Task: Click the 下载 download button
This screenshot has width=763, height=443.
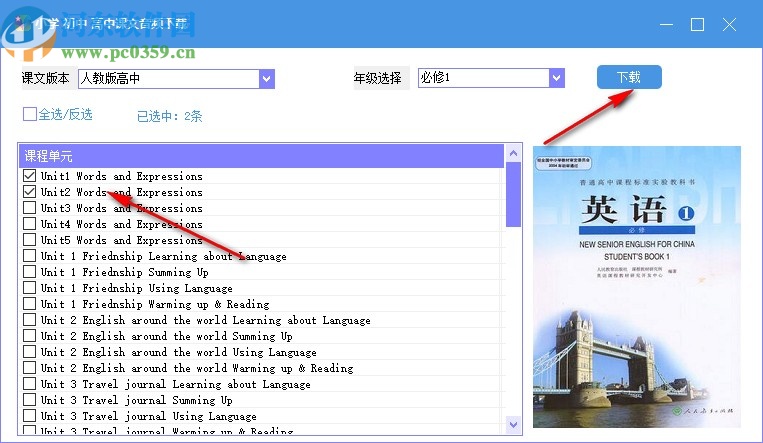Action: point(629,77)
